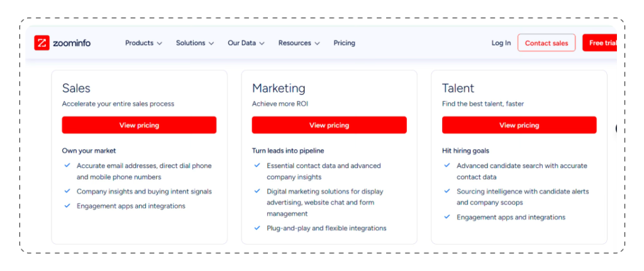The image size is (644, 271).
Task: Click 'Find the best talent, faster' text
Action: coord(482,104)
